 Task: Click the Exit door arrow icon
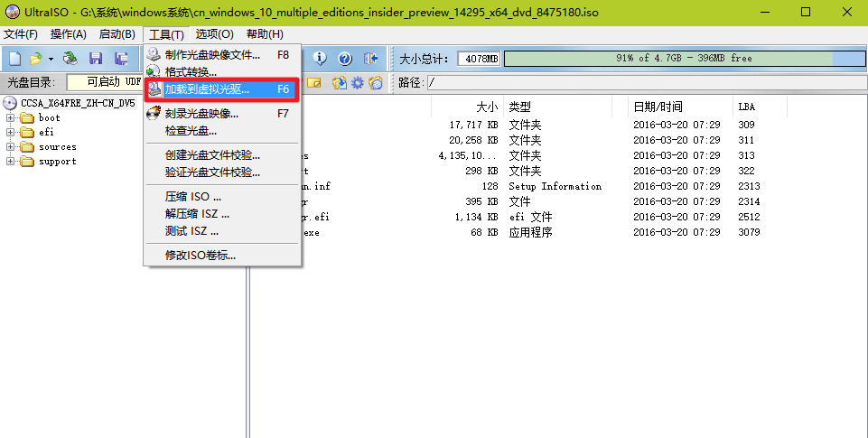(x=370, y=58)
